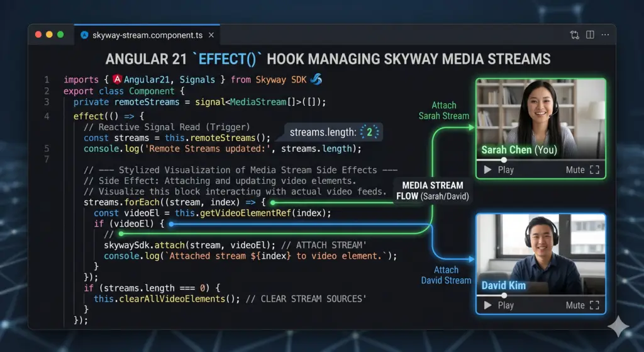Select the skyway-stream.component.ts tab

[x=147, y=35]
